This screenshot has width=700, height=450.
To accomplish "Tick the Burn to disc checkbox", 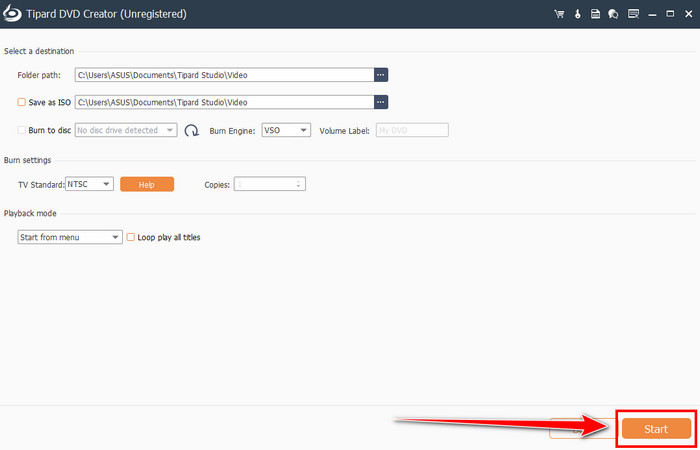I will (21, 130).
